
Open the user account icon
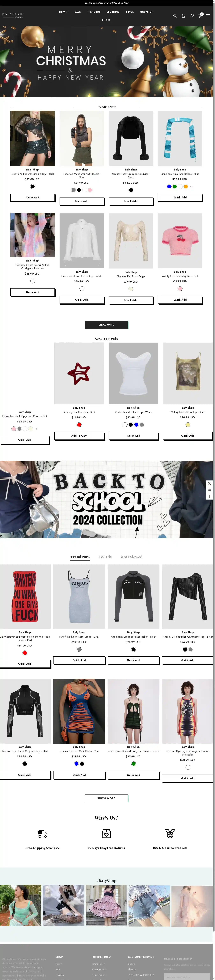(183, 16)
